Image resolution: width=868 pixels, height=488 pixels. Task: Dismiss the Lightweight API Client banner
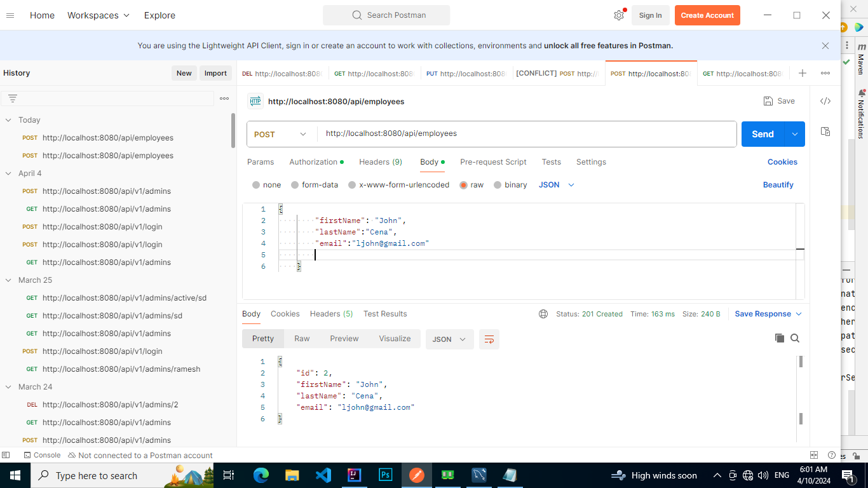coord(825,46)
